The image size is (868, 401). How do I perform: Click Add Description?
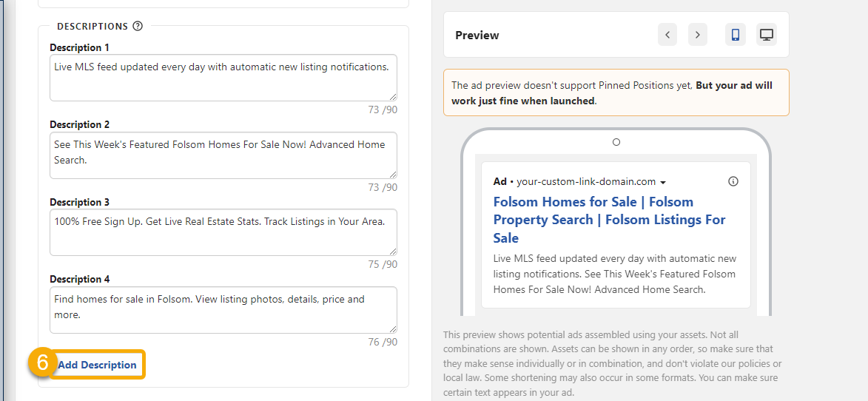(98, 365)
